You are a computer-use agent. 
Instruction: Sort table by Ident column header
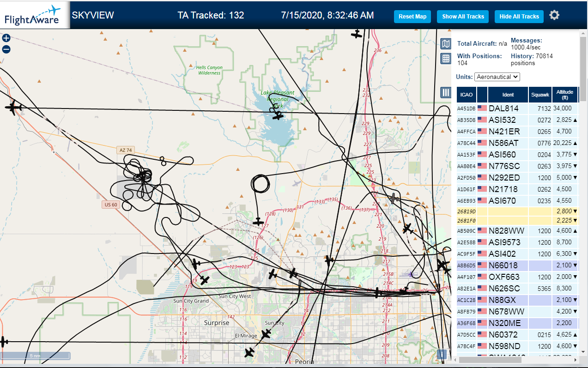click(x=508, y=95)
